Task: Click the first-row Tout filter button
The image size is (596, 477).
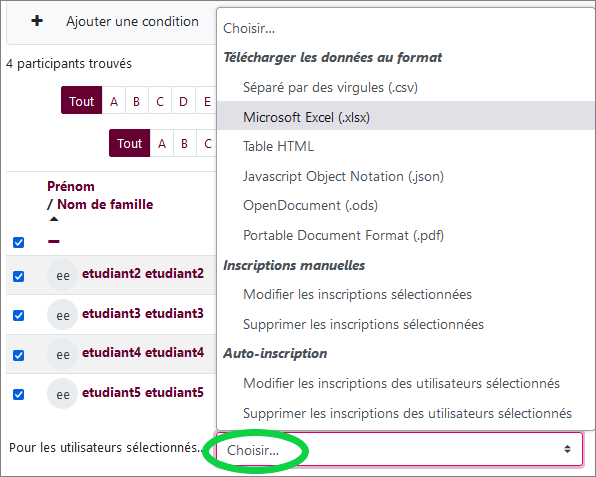Action: tap(81, 100)
